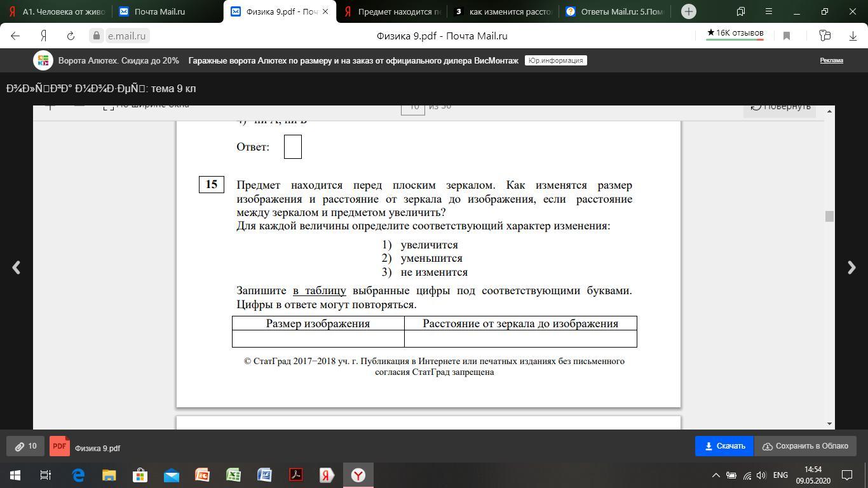868x488 pixels.
Task: Switch to the 'Почта Mail.ru' tab
Action: pos(167,11)
